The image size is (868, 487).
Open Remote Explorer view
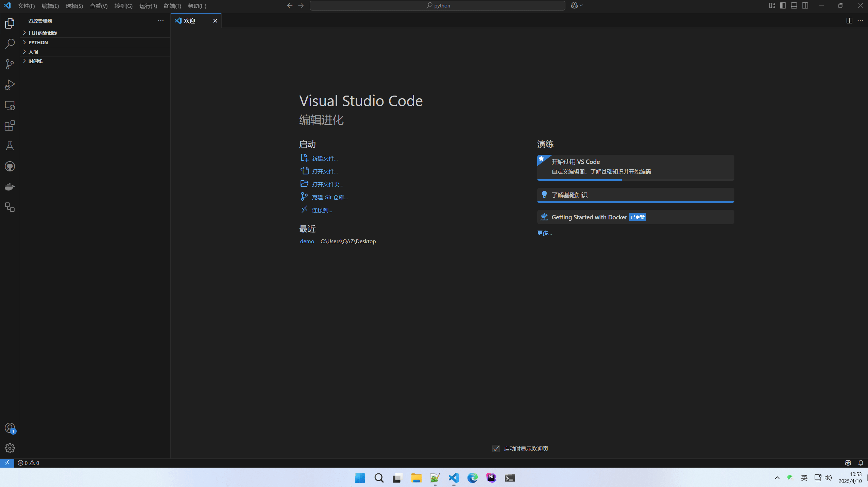click(x=10, y=105)
